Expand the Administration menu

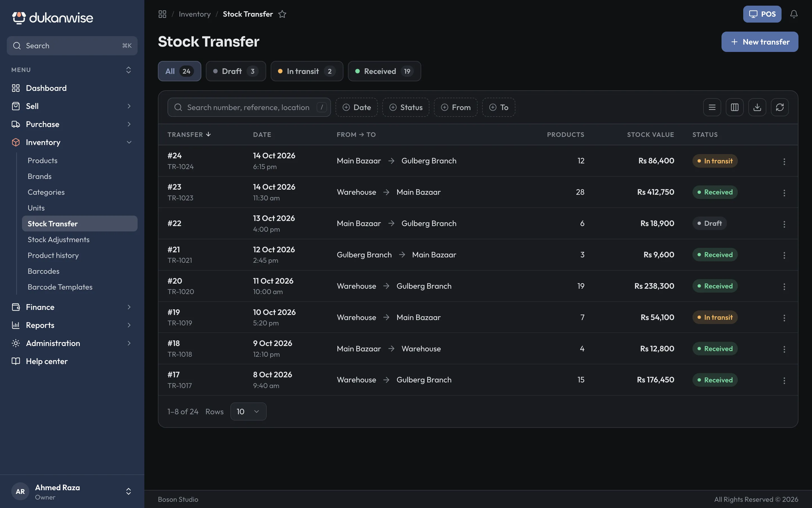pyautogui.click(x=72, y=343)
